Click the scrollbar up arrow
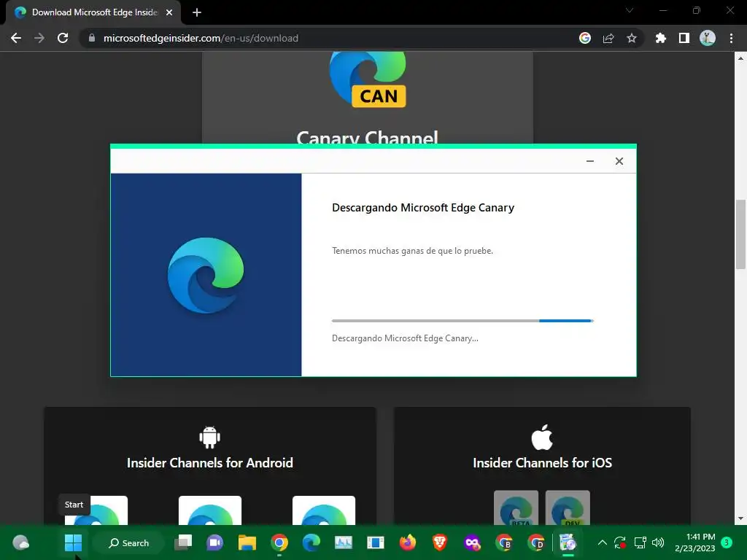Screen dimensions: 747x560 (740, 58)
